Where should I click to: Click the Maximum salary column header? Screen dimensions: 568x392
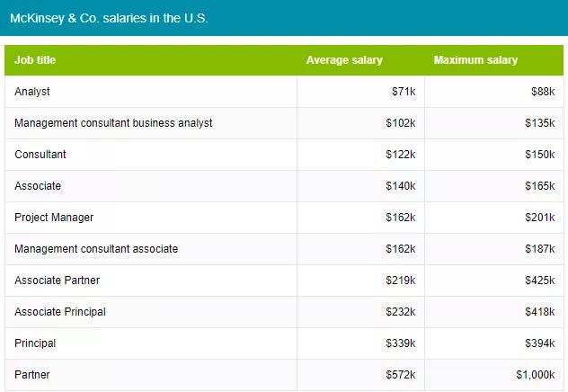(475, 60)
